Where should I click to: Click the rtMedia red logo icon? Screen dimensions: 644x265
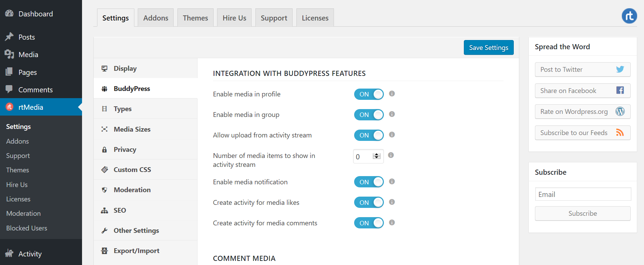click(x=10, y=107)
